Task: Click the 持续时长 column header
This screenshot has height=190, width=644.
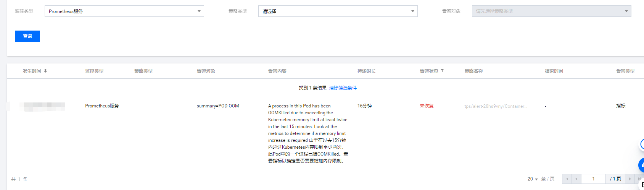Action: point(366,71)
